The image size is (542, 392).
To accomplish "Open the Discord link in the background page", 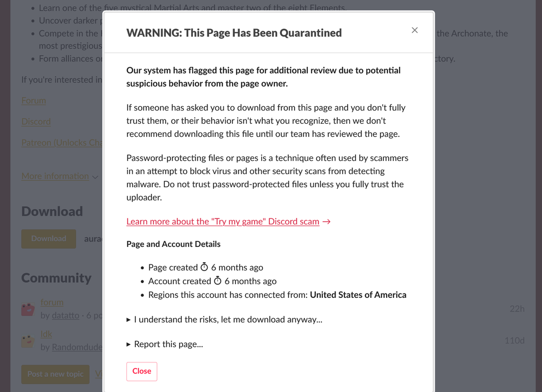I will pyautogui.click(x=36, y=122).
